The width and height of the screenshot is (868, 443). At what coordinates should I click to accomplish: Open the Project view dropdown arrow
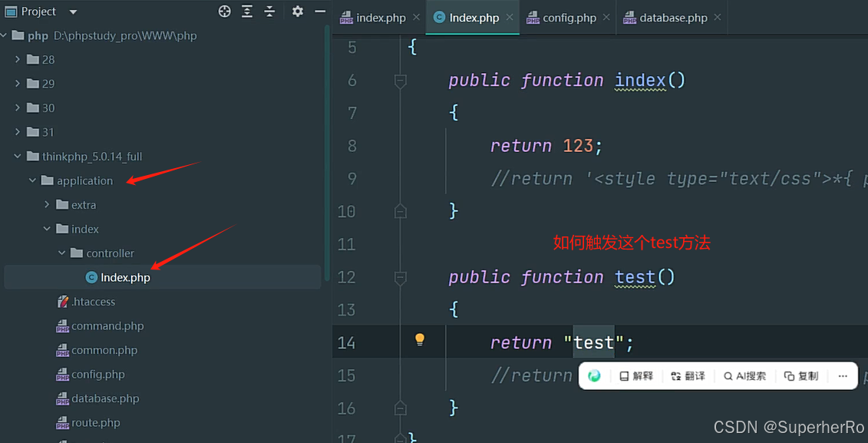coord(73,12)
